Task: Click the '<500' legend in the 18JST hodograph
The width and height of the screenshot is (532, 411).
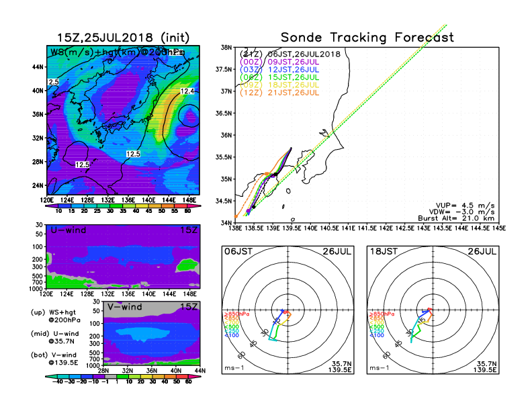Action: point(377,326)
